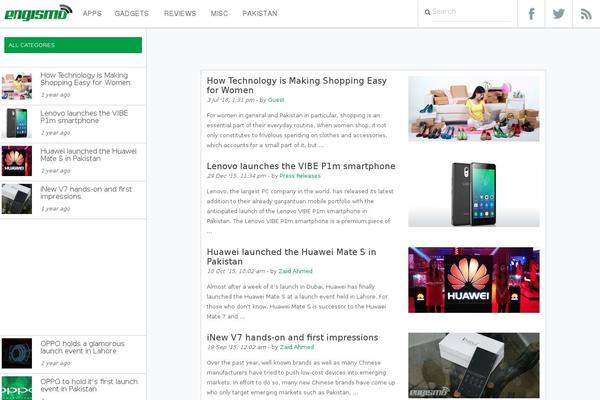This screenshot has height=400, width=600.
Task: Click large iNew V7 box image
Action: tap(474, 366)
